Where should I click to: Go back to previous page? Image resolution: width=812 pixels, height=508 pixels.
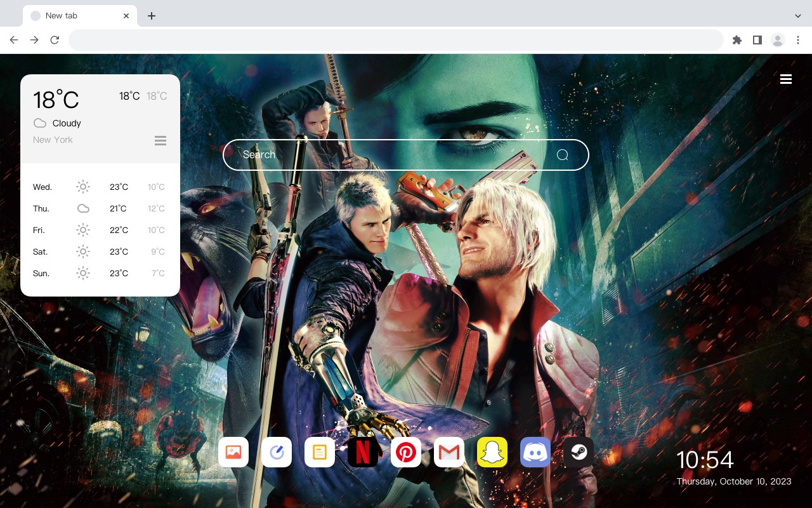click(14, 40)
